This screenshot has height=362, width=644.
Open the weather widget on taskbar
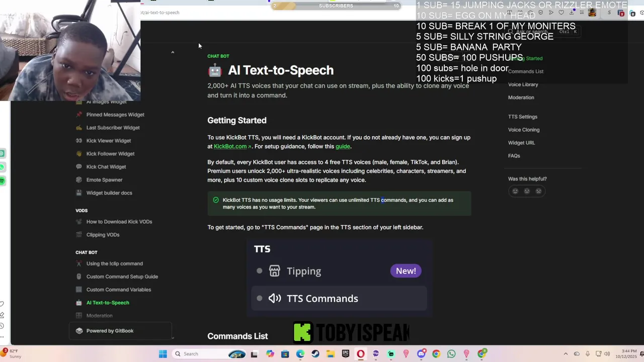tap(12, 354)
